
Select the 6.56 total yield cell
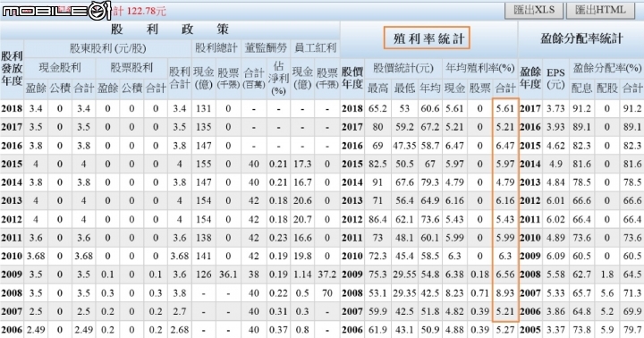(x=504, y=275)
